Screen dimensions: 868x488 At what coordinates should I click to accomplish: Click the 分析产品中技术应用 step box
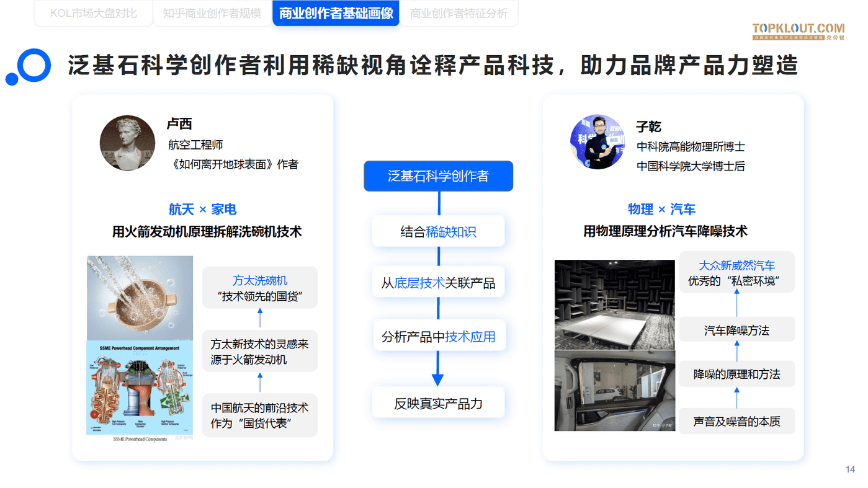[438, 337]
